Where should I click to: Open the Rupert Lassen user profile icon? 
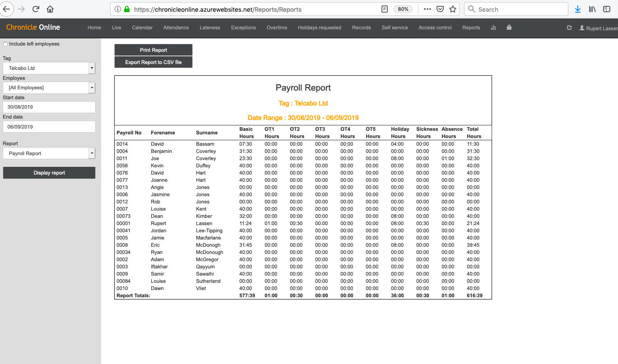pos(582,28)
